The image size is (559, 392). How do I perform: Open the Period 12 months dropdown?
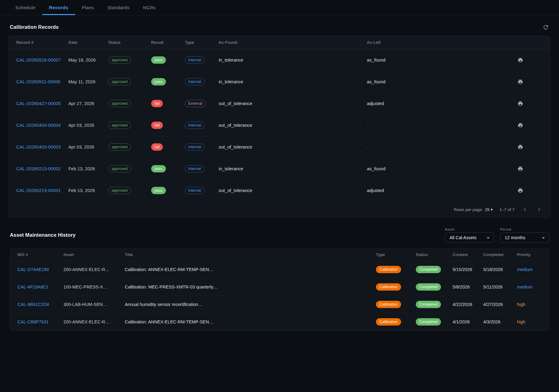[x=525, y=238]
